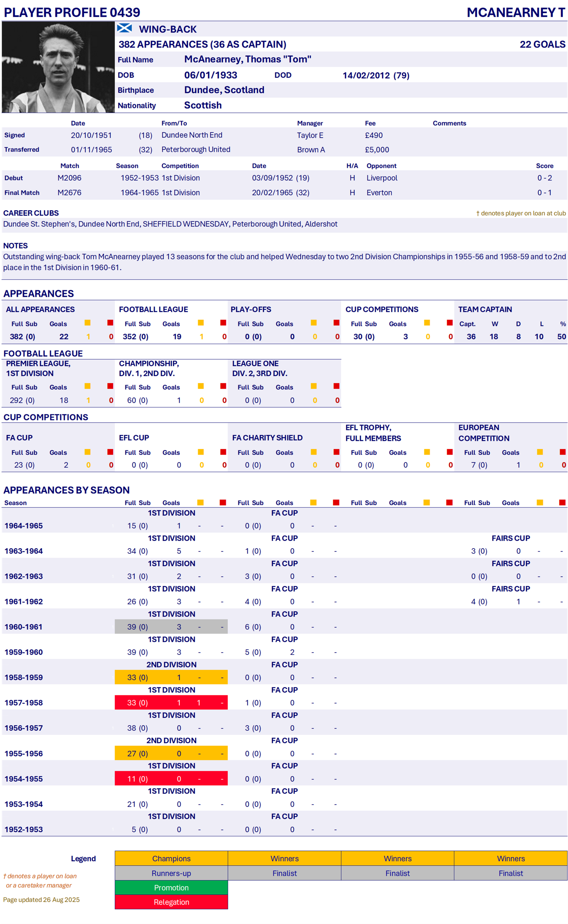568x924 pixels.
Task: Click red card icon under All Appearances
Action: [x=110, y=323]
